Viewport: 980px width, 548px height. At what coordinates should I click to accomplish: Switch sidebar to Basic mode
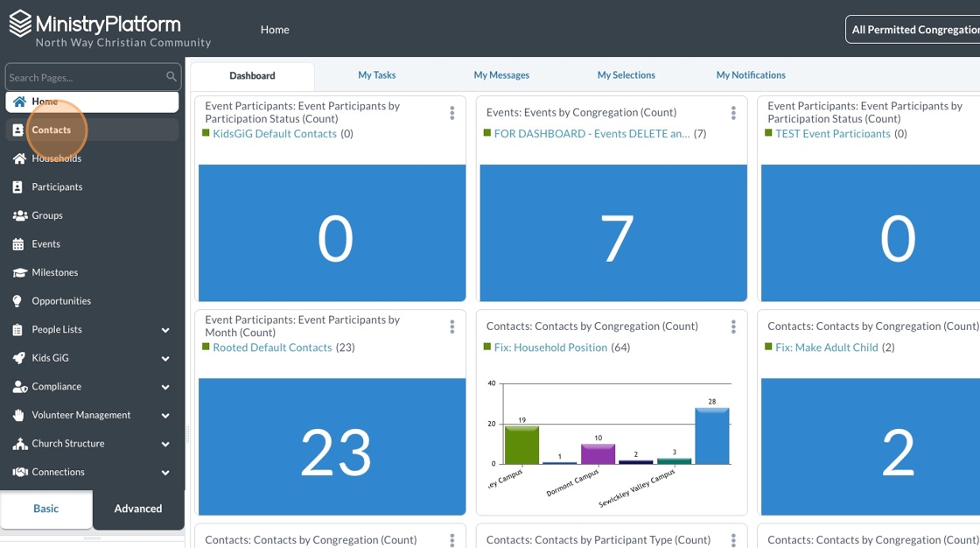pyautogui.click(x=46, y=509)
